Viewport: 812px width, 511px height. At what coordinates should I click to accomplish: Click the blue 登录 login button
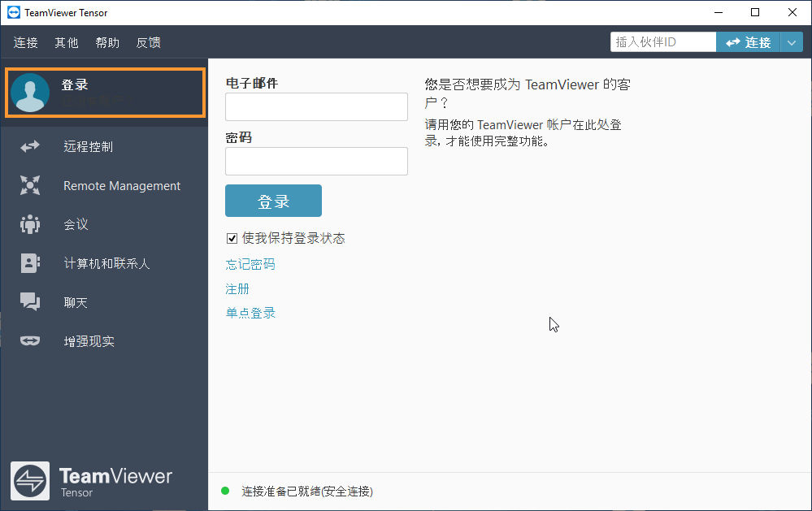[273, 201]
